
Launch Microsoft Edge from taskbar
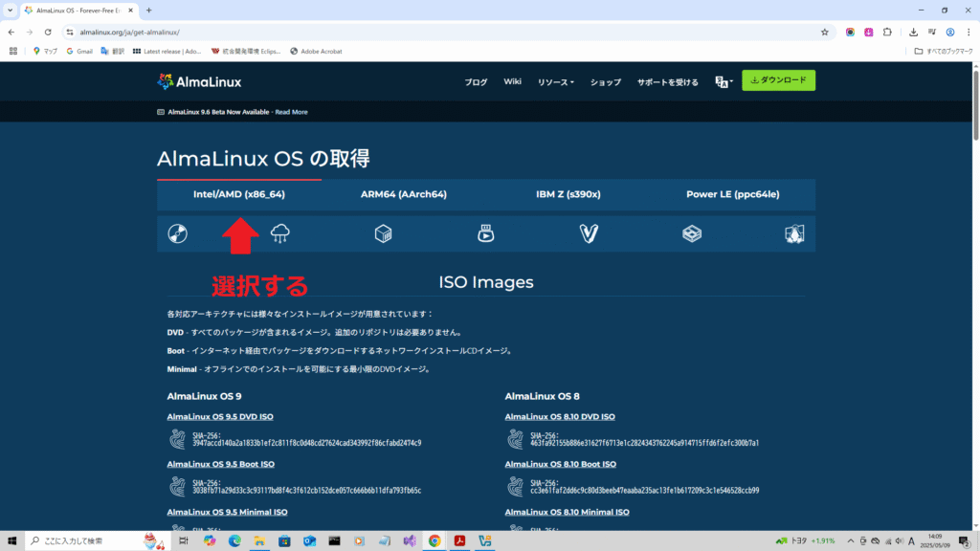point(234,541)
